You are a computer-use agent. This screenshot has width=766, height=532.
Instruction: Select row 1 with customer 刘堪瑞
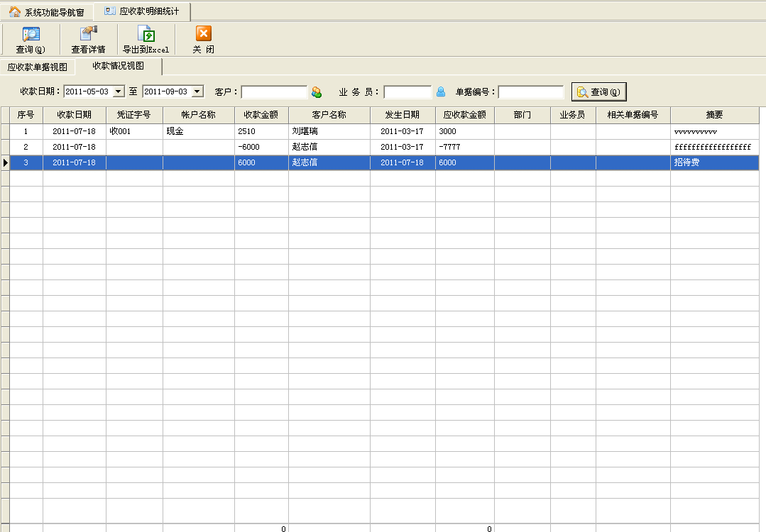(329, 131)
